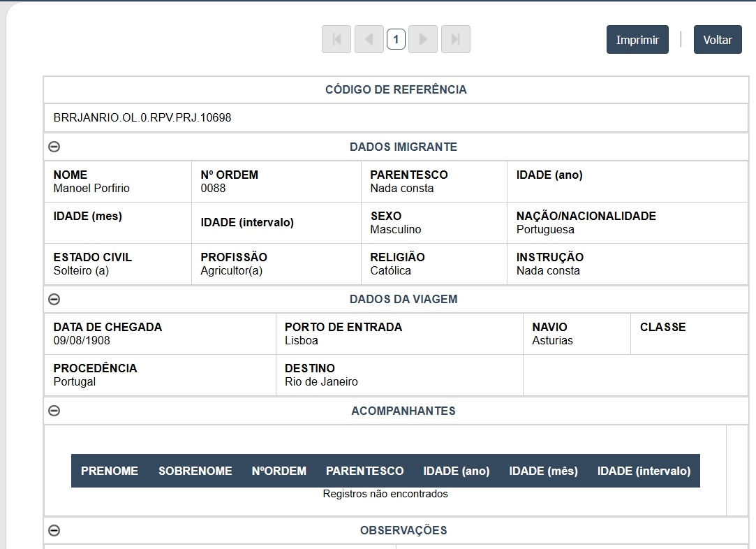The width and height of the screenshot is (756, 549).
Task: Go to next page arrow
Action: point(423,40)
